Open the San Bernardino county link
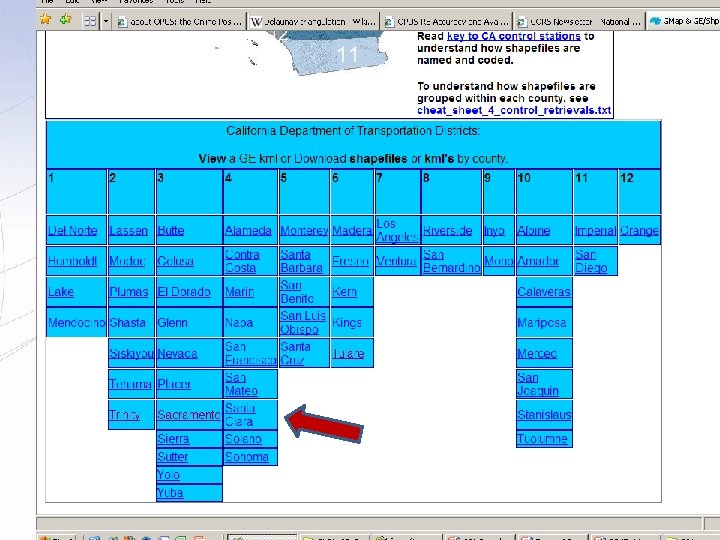 point(451,261)
